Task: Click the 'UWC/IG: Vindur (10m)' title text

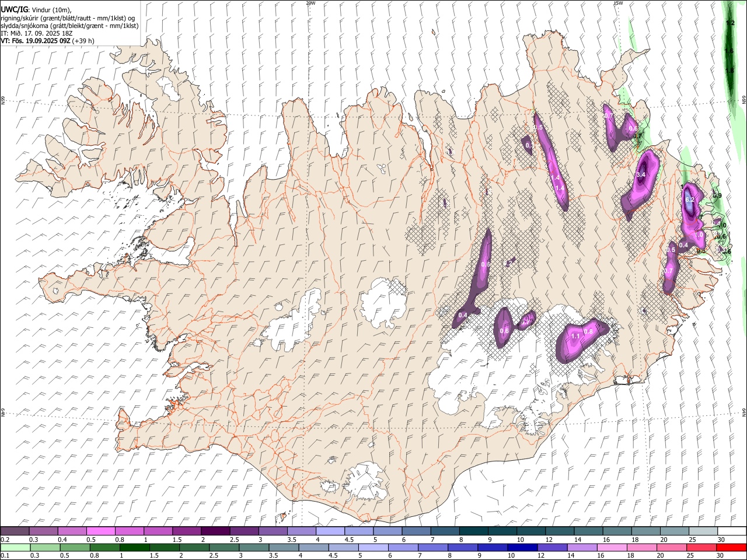Action: [36, 9]
